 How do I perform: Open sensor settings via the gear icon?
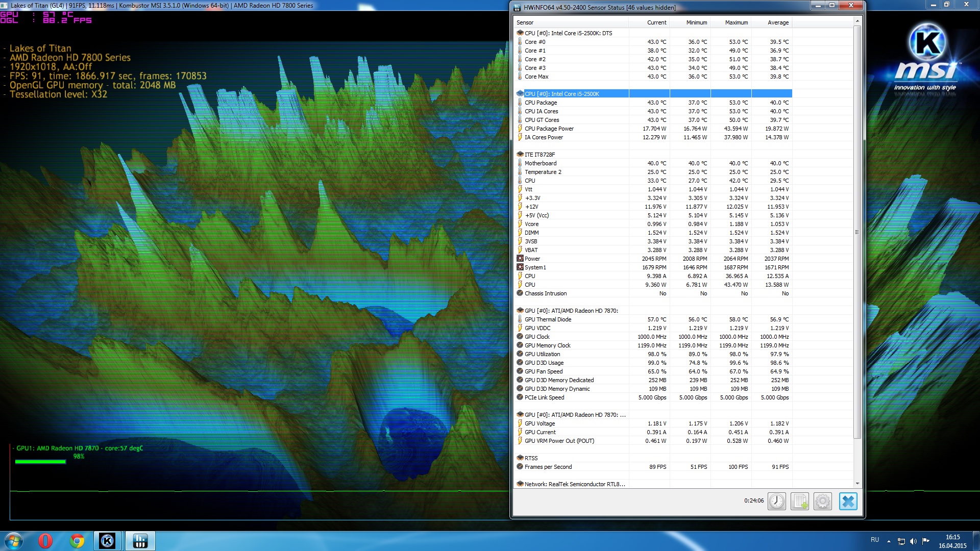tap(822, 501)
